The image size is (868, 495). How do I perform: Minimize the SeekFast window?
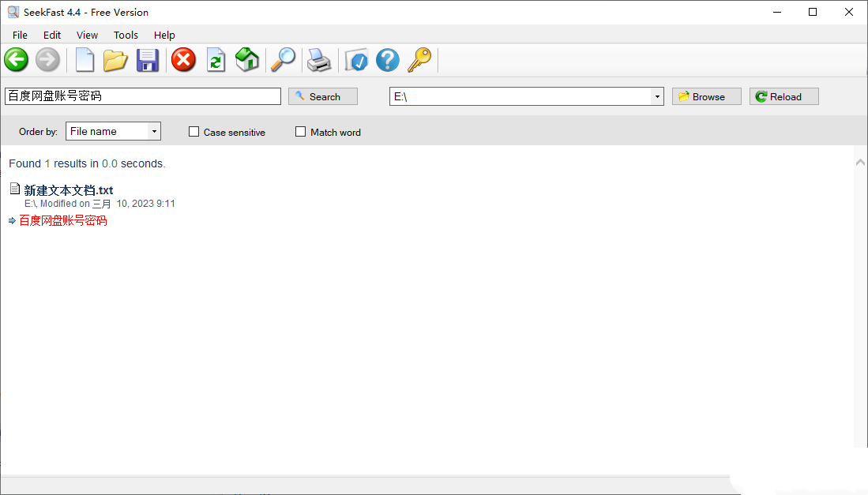pyautogui.click(x=777, y=12)
